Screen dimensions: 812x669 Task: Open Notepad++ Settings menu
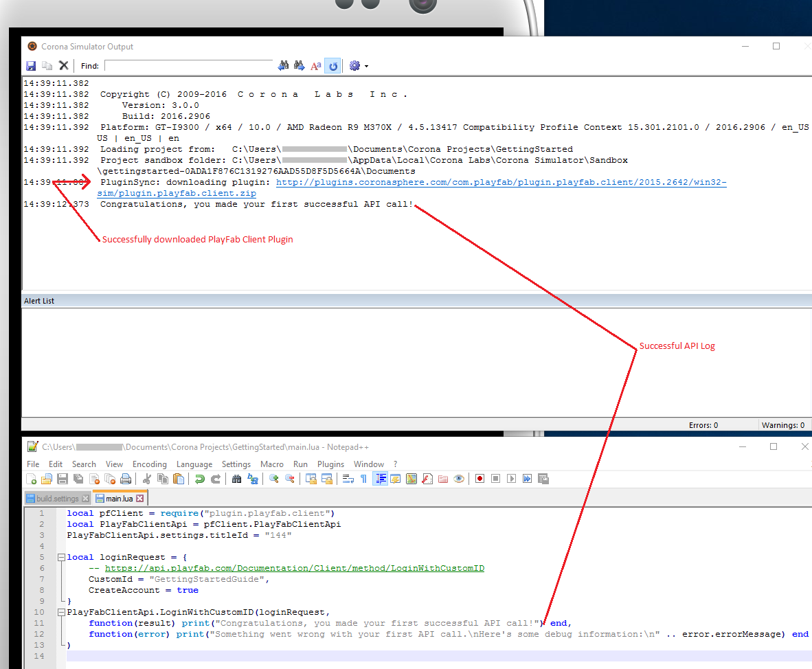236,464
